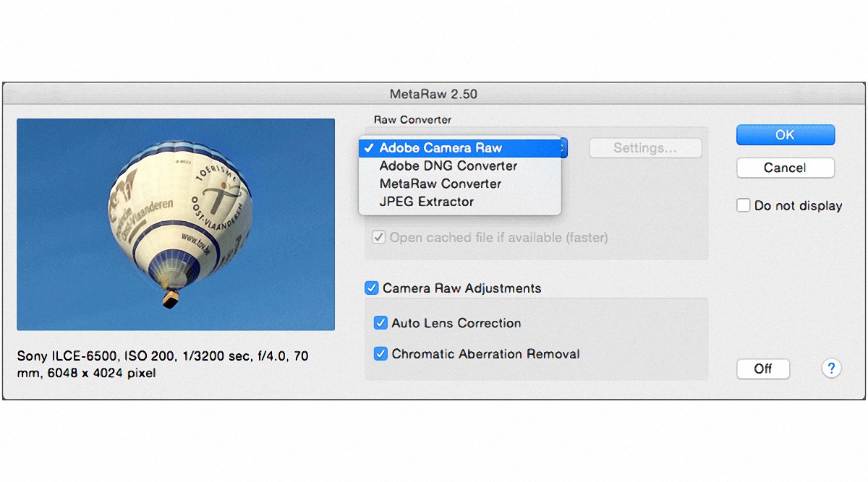
Task: Open the converter Settings... button
Action: (x=645, y=148)
